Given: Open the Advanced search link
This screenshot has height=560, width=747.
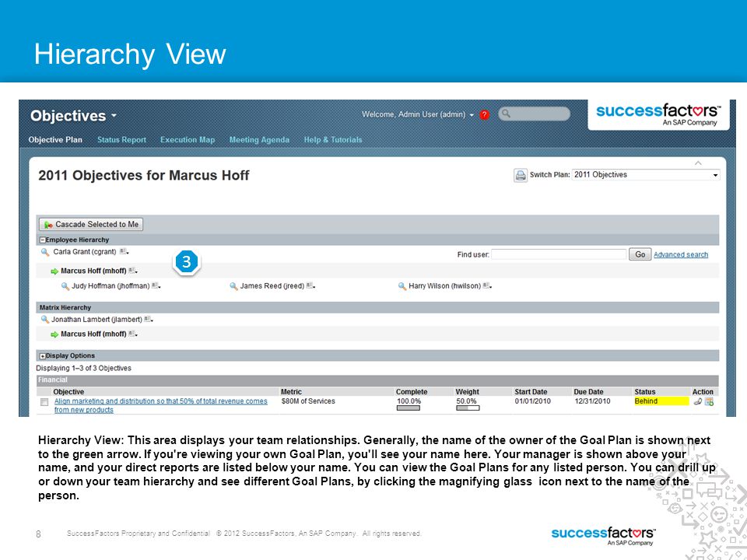Looking at the screenshot, I should pos(681,255).
